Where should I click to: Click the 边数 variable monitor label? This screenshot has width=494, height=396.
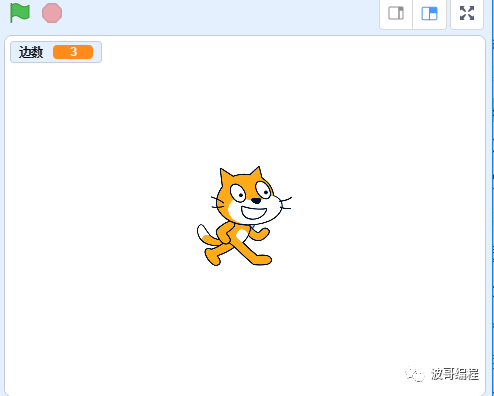31,52
